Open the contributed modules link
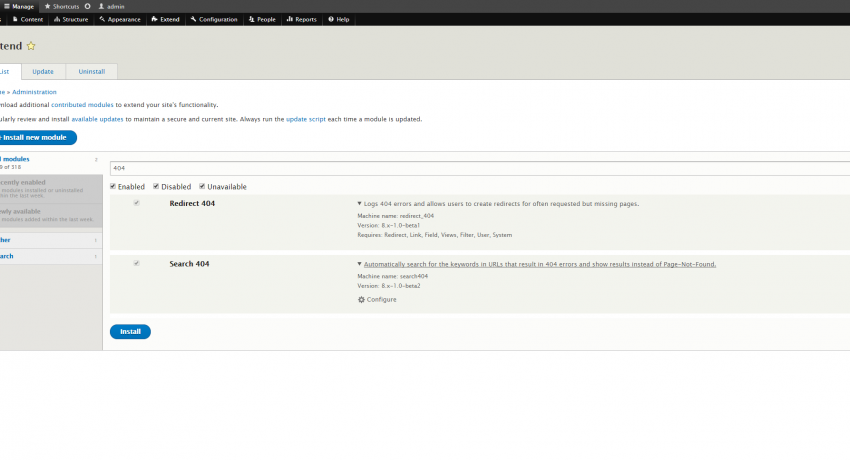The height and width of the screenshot is (460, 850). tap(82, 105)
